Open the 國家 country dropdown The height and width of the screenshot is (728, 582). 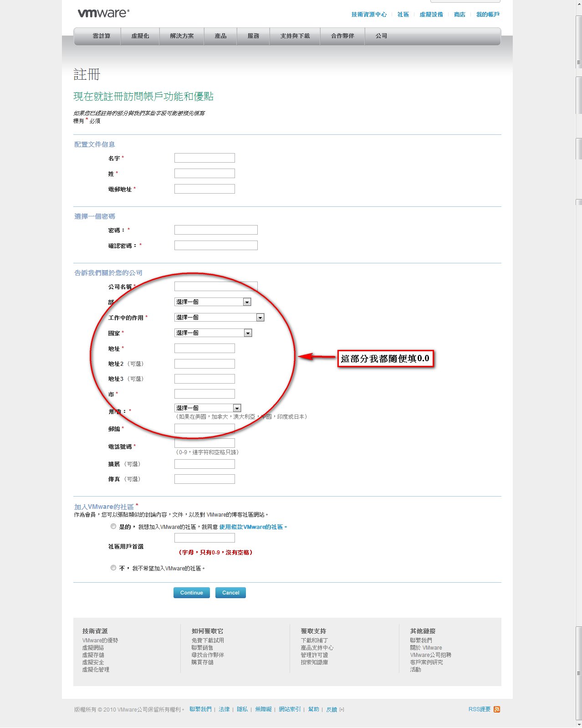pyautogui.click(x=213, y=333)
